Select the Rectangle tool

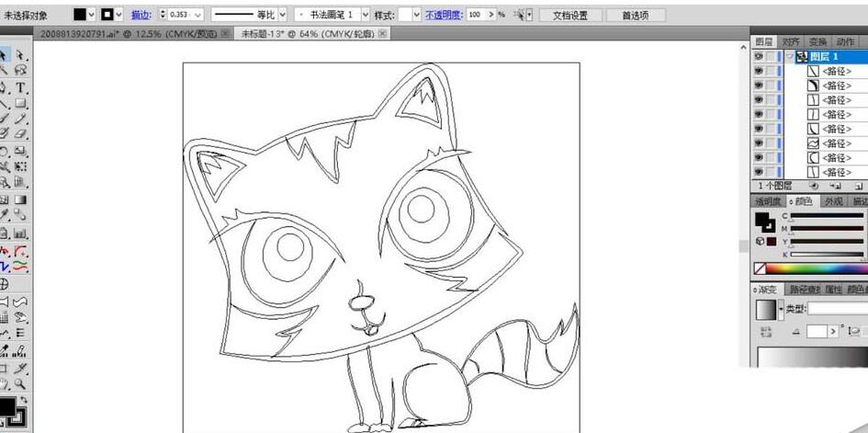[20, 103]
